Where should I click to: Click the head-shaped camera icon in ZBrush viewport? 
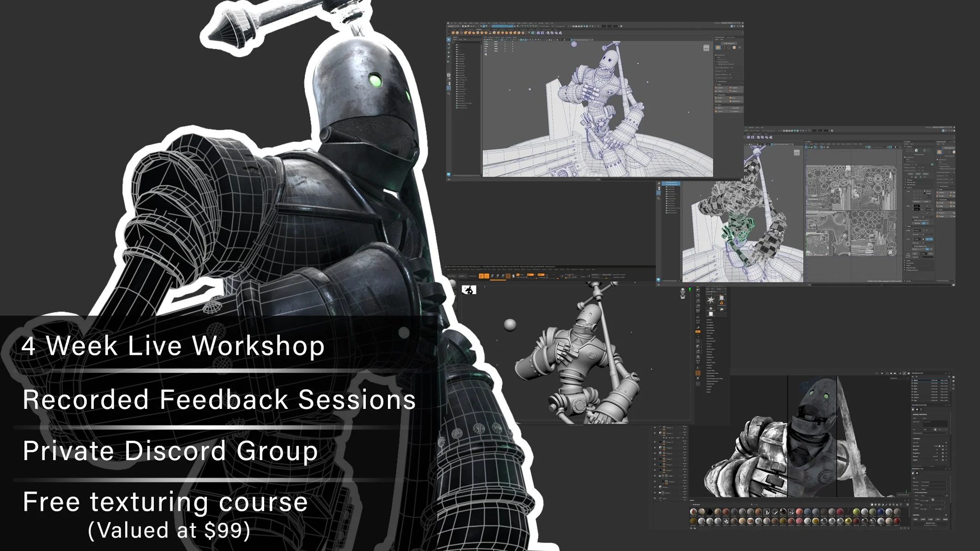click(683, 293)
